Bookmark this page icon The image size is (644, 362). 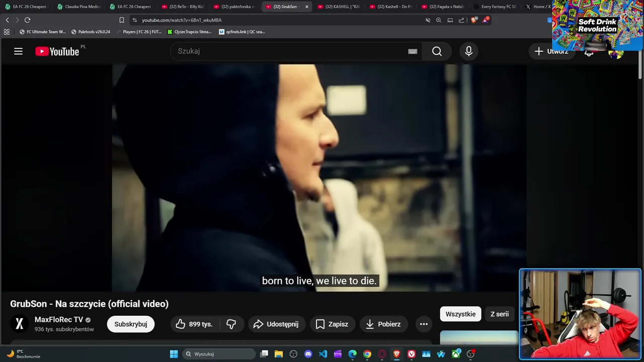pyautogui.click(x=122, y=20)
